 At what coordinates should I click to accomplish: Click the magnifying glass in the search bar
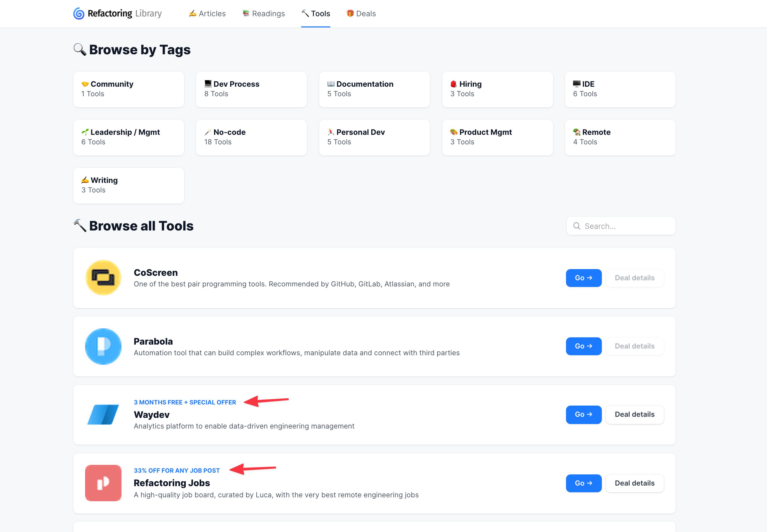point(577,226)
